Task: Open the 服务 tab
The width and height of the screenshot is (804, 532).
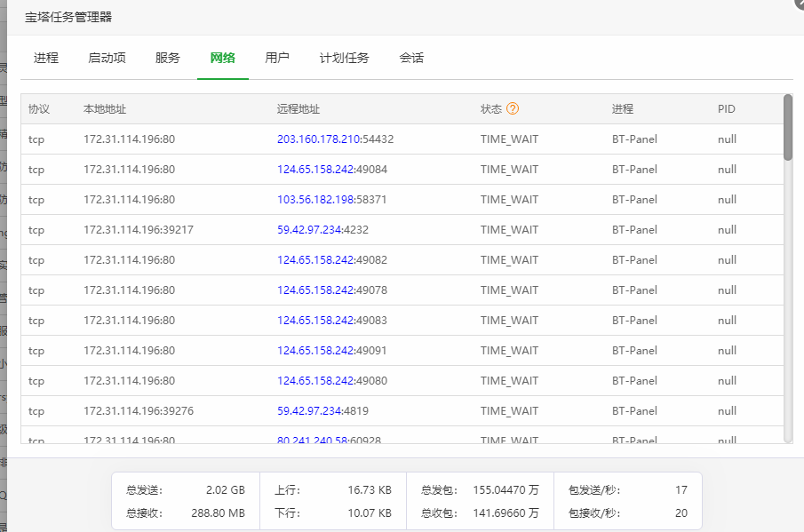Action: [168, 58]
